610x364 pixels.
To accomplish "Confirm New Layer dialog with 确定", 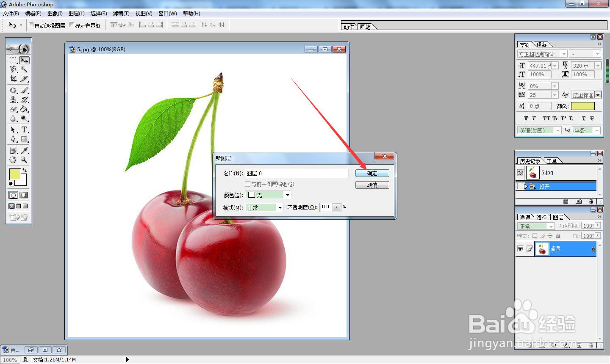I will [372, 173].
